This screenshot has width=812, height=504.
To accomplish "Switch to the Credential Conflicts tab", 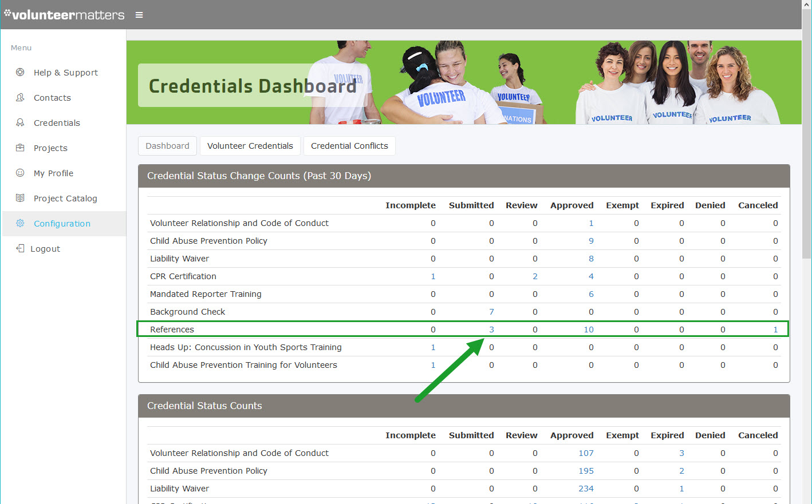I will (x=349, y=146).
